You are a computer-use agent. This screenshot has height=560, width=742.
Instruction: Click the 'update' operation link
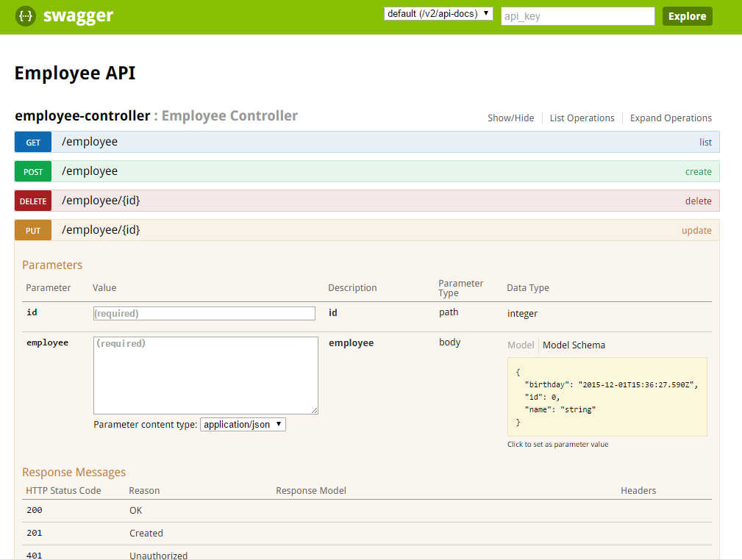coord(696,230)
